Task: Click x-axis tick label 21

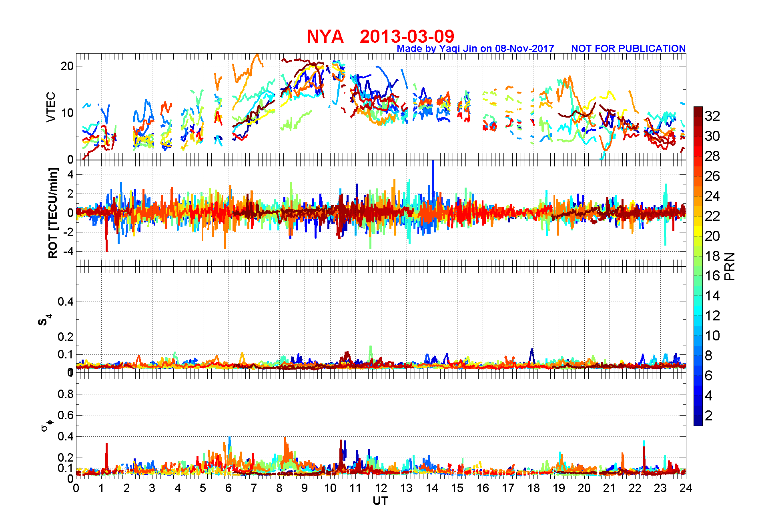Action: tap(610, 488)
